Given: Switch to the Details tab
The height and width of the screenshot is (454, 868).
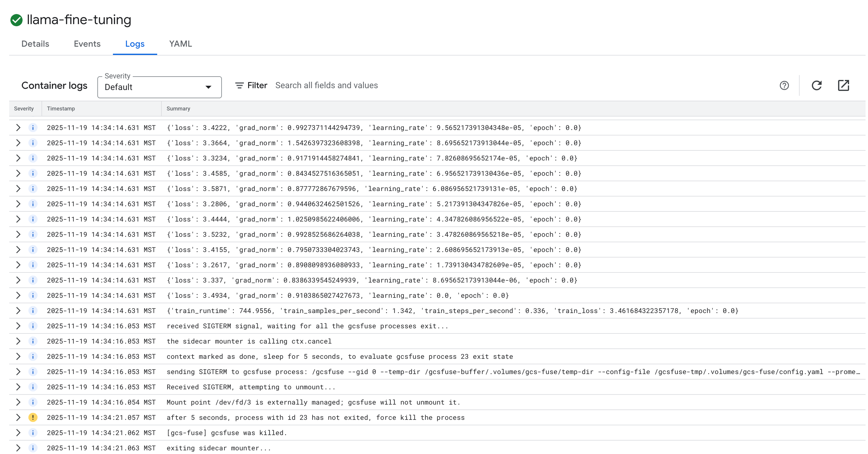Looking at the screenshot, I should (x=35, y=44).
